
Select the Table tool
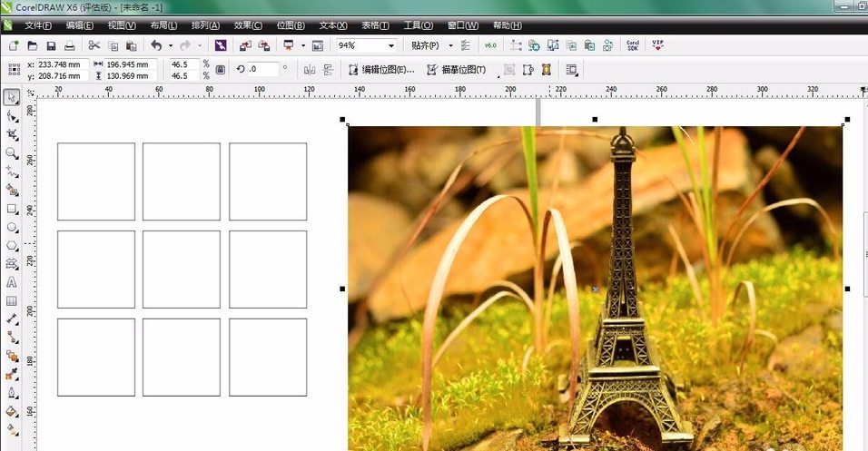pyautogui.click(x=12, y=300)
